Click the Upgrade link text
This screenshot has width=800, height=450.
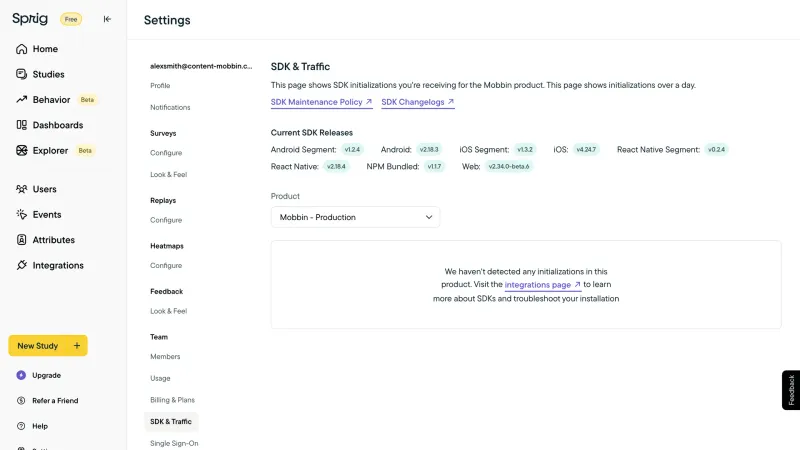tap(46, 375)
